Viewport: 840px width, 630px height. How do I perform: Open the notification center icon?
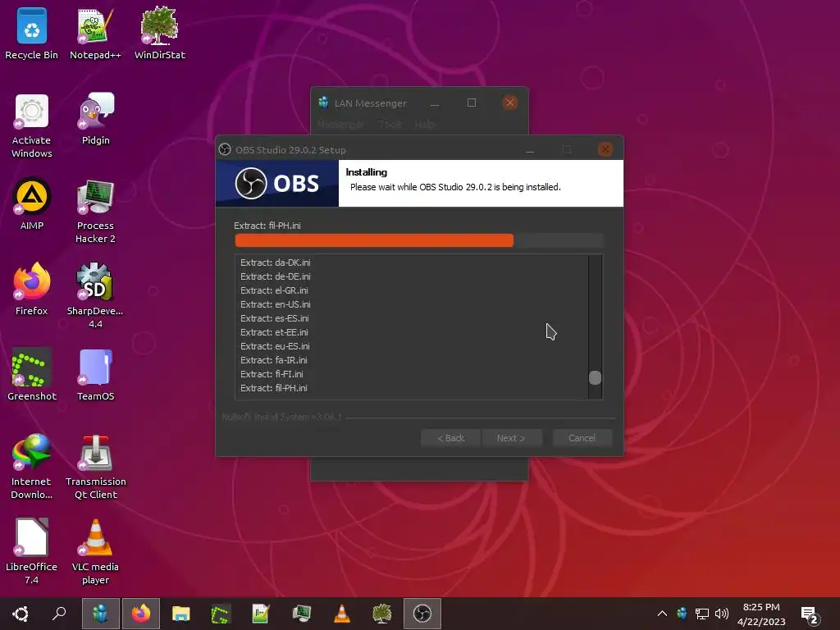point(810,614)
